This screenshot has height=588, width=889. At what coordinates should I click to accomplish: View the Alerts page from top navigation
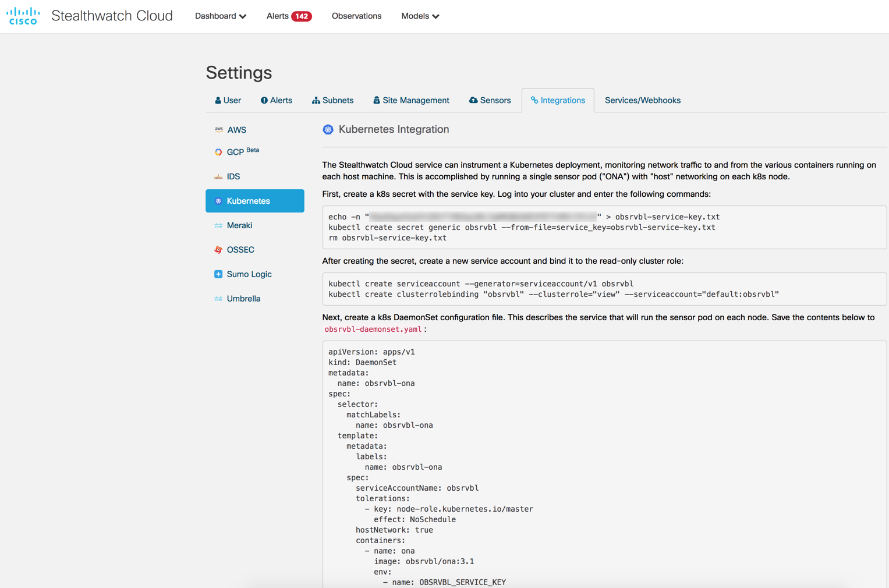[x=279, y=16]
